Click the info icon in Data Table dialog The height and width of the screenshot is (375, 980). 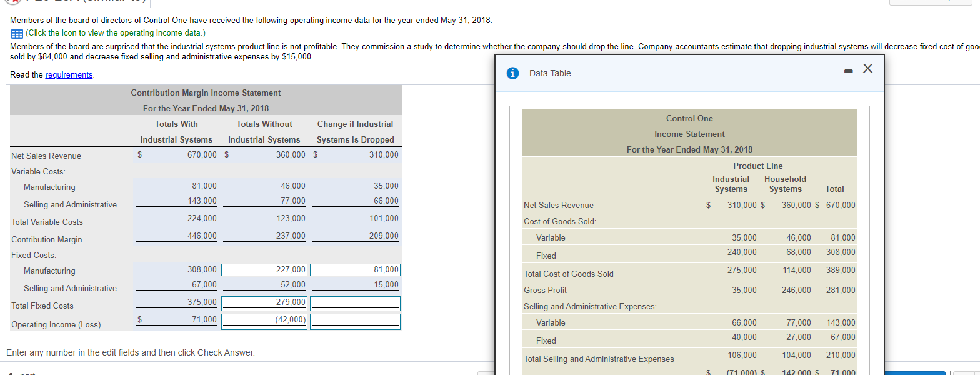point(512,73)
